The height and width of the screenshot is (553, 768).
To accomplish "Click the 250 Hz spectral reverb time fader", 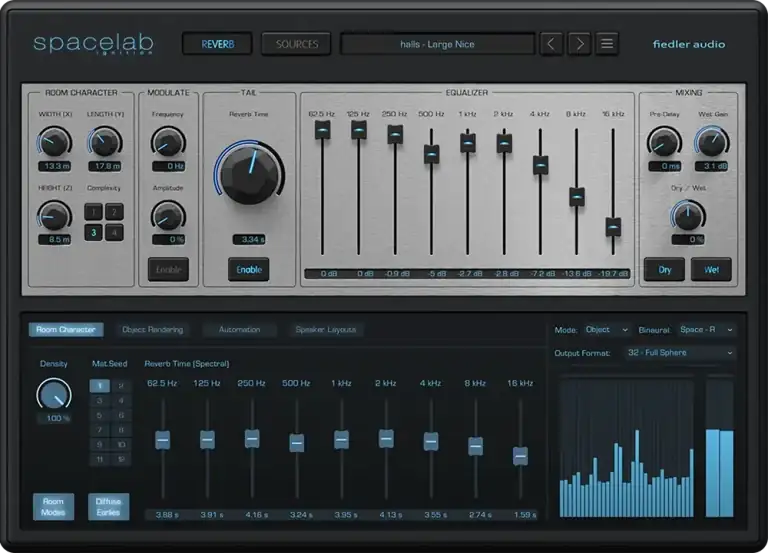I will pos(252,438).
